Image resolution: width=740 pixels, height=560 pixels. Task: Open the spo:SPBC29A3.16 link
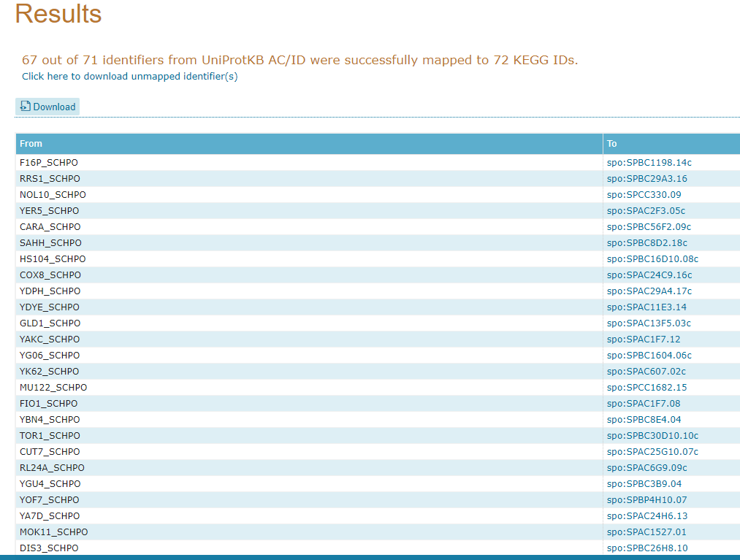pos(646,179)
